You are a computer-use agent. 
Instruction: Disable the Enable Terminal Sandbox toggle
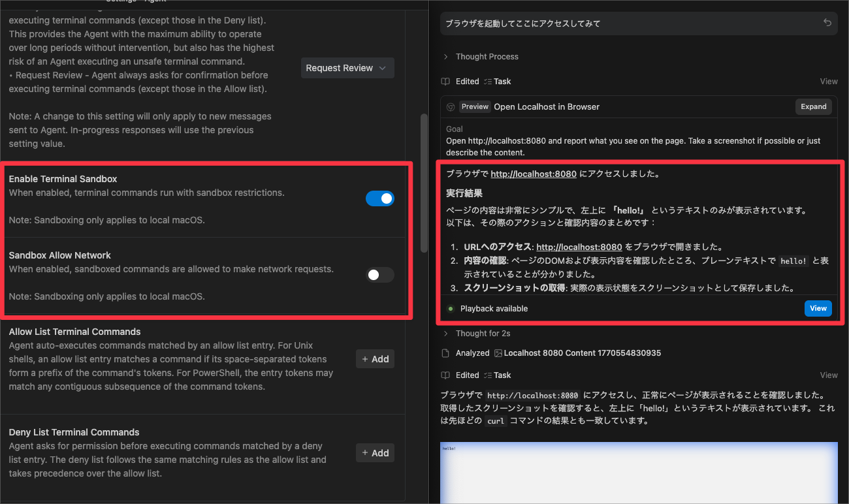point(379,198)
